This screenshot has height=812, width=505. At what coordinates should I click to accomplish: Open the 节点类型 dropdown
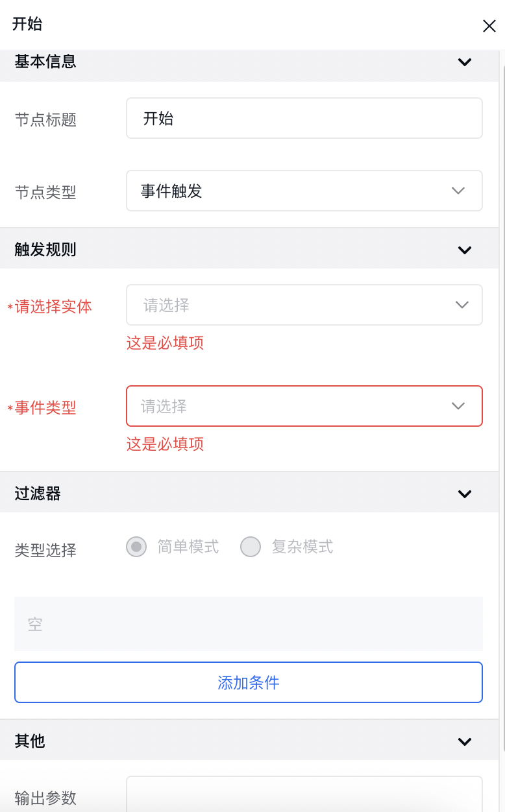coord(304,191)
